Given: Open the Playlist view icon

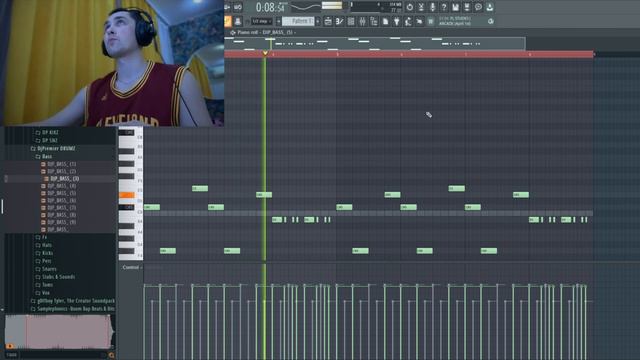Looking at the screenshot, I should (x=328, y=22).
